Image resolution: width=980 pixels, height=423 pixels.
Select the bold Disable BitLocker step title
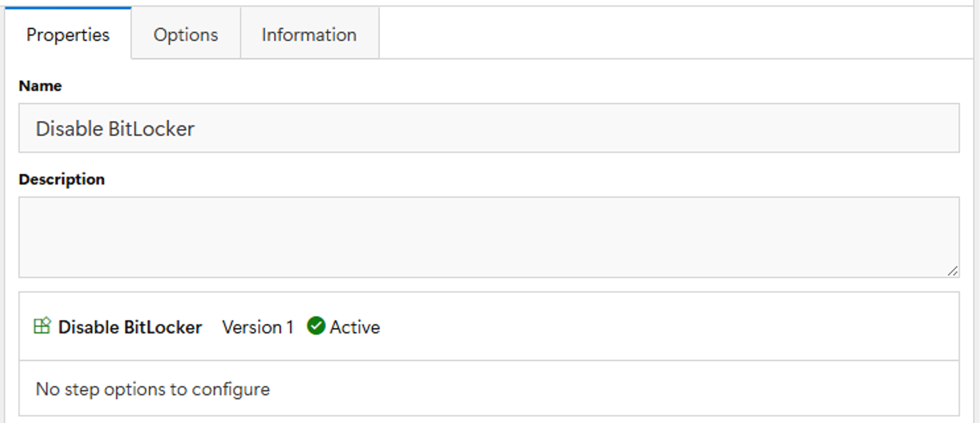130,327
